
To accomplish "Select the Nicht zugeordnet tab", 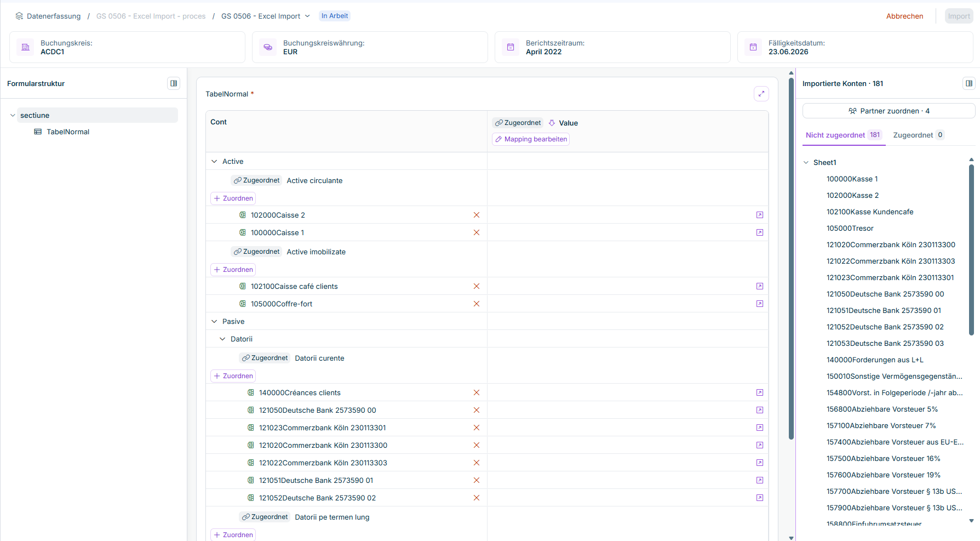I will [844, 135].
